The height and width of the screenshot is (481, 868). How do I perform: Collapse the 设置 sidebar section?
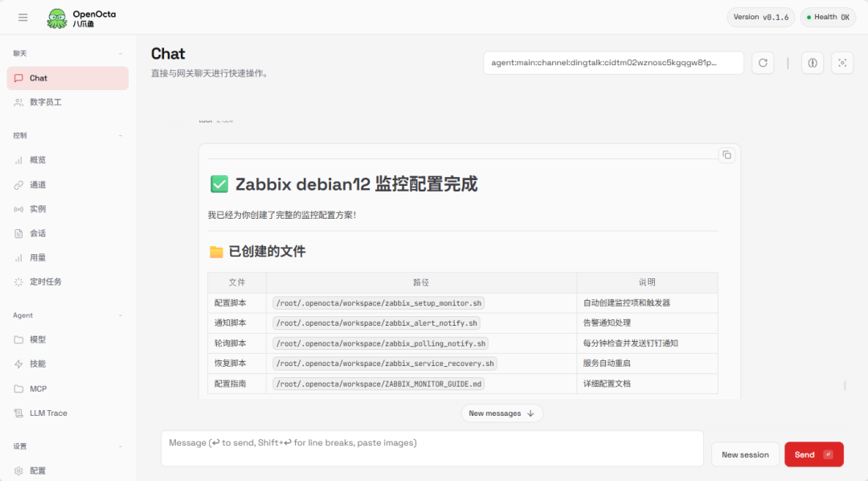(x=120, y=446)
